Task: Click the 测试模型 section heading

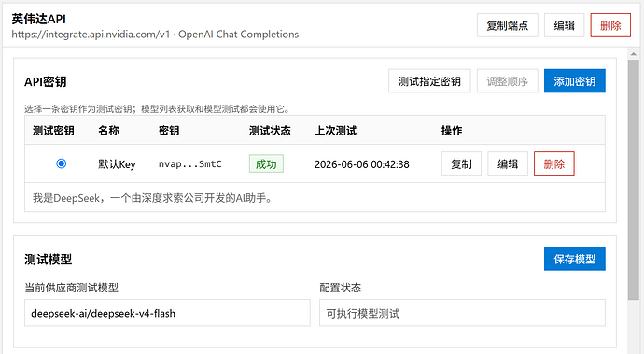Action: tap(48, 260)
